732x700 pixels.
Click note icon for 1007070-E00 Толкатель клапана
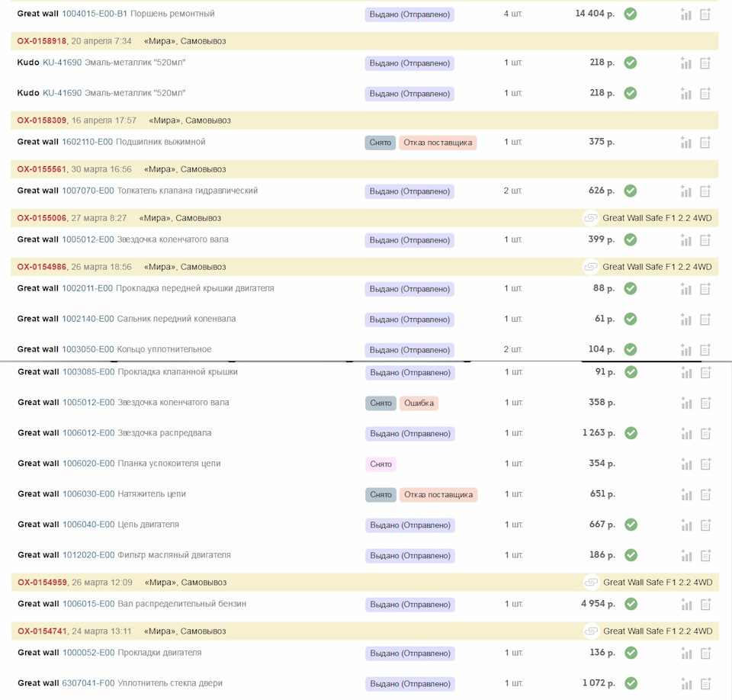coord(705,191)
